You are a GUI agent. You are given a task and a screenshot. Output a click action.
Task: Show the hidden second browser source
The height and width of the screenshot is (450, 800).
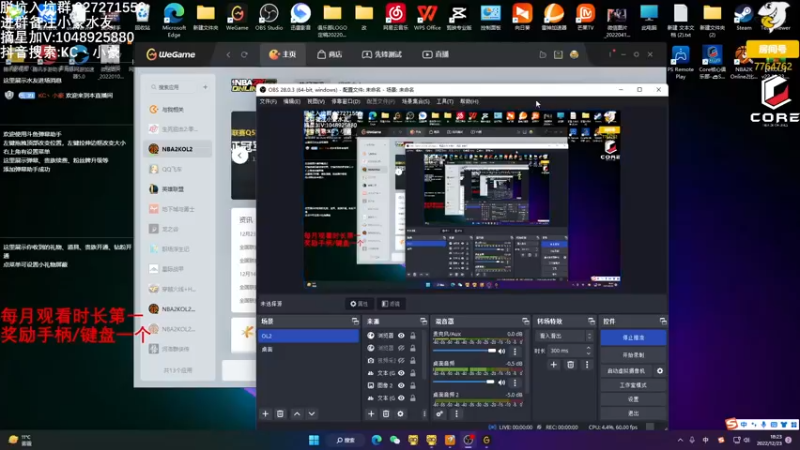coord(402,348)
